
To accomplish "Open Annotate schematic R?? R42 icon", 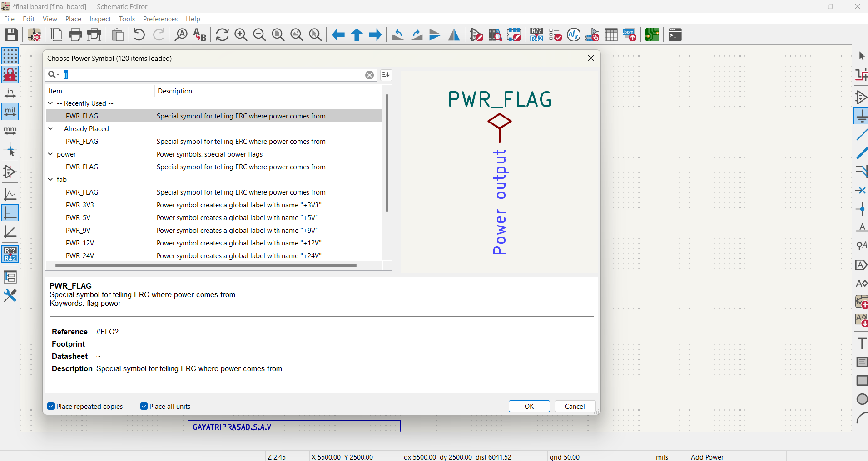I will pyautogui.click(x=536, y=34).
